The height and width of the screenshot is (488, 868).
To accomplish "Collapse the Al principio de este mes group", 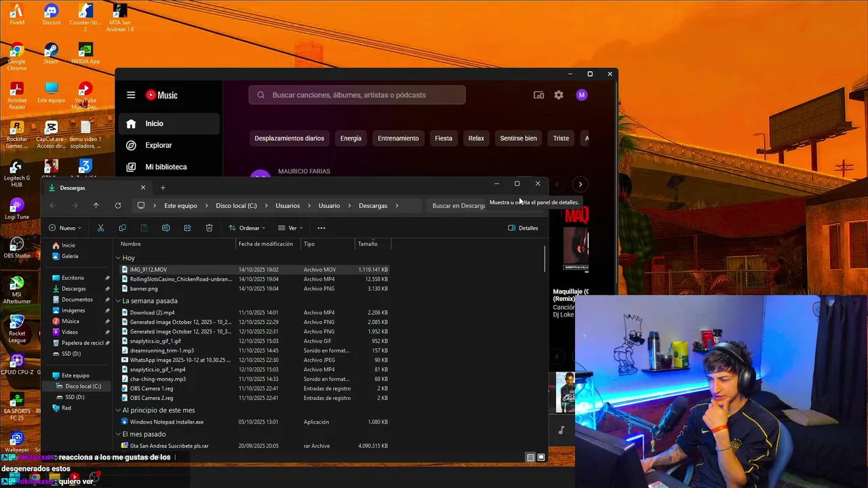I will coord(118,410).
